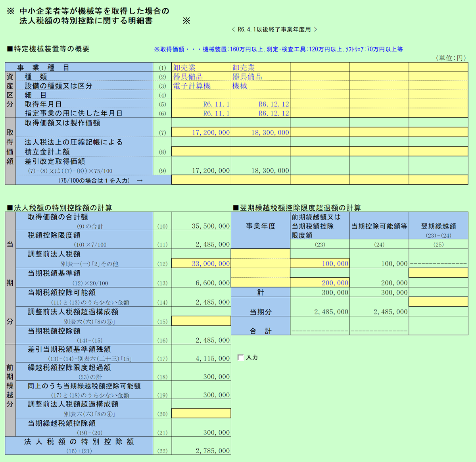Click the R6.11.1 date in 取得年月日 row
The width and height of the screenshot is (476, 462).
click(216, 104)
